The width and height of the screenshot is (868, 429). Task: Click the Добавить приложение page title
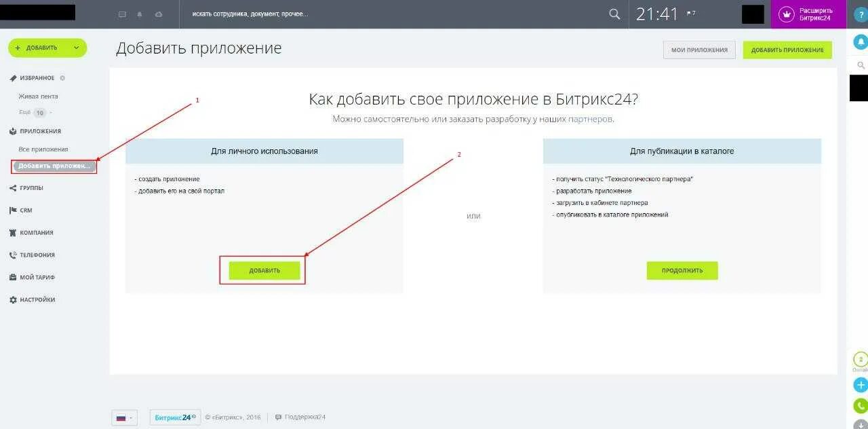point(199,48)
